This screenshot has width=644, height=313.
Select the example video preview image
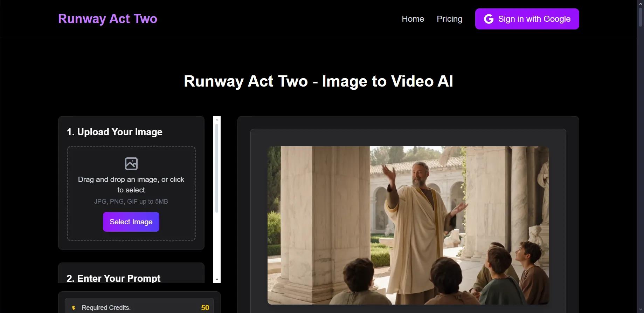click(408, 225)
